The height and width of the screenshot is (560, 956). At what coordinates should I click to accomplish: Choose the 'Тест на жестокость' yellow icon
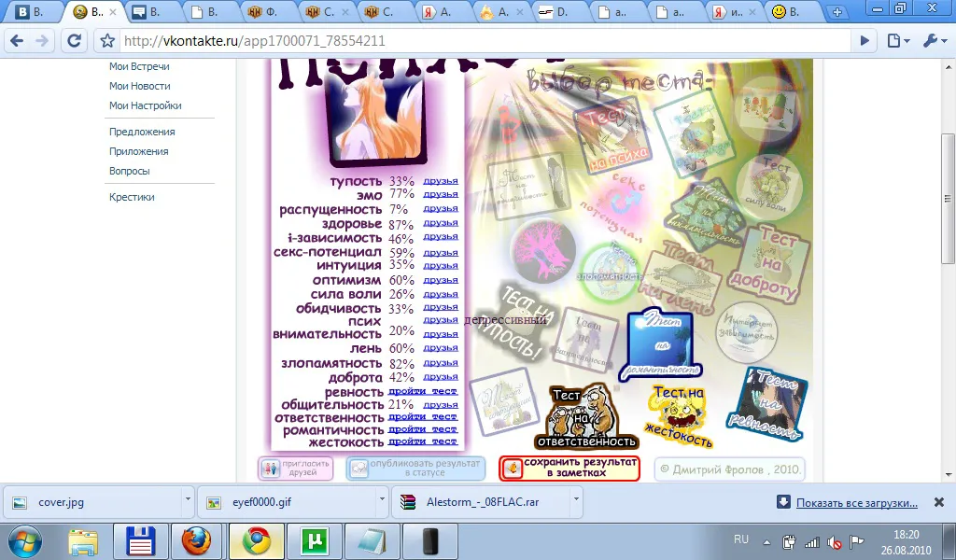pyautogui.click(x=679, y=416)
